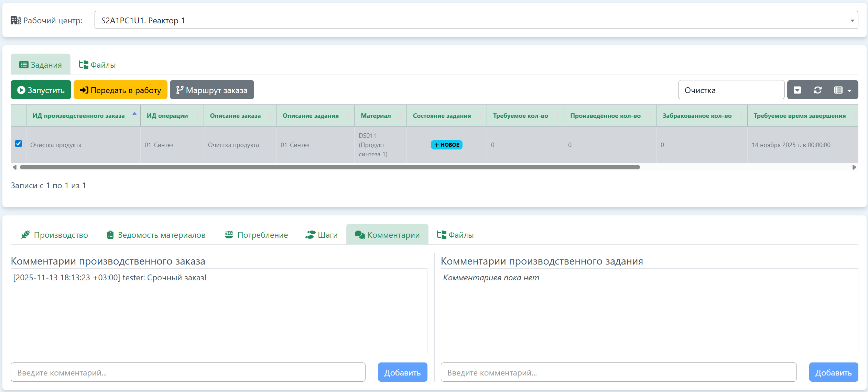Click the branch icon on Маршрут заказа
Image resolution: width=868 pixels, height=392 pixels.
coord(180,90)
